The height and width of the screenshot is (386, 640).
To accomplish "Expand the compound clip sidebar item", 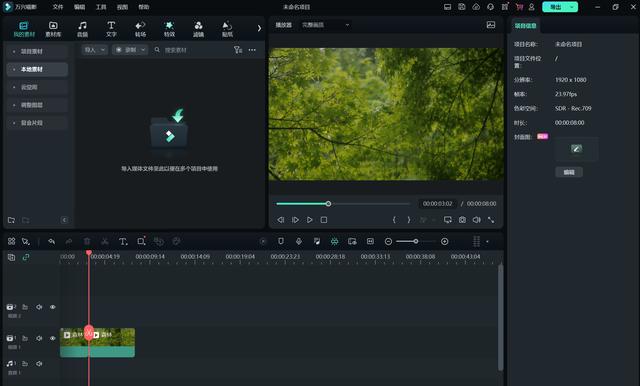I will (x=37, y=123).
